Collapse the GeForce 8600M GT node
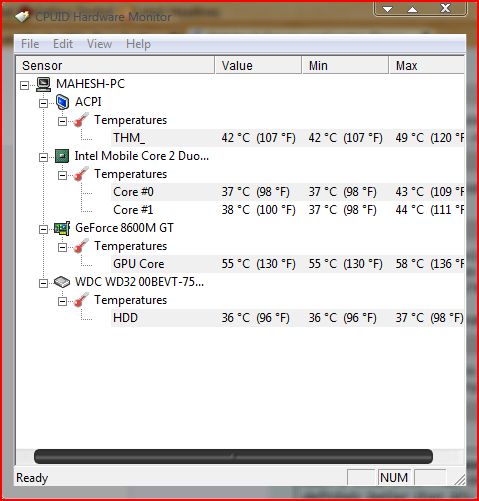 [x=43, y=229]
